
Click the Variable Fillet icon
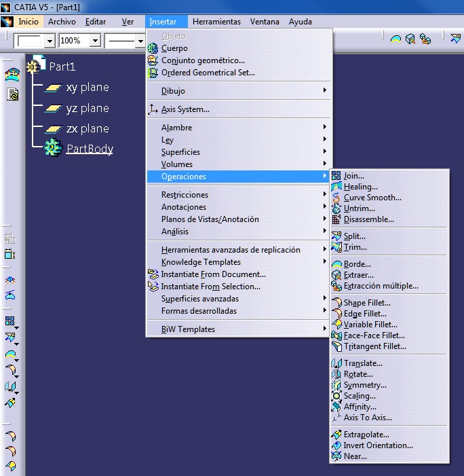[x=336, y=325]
